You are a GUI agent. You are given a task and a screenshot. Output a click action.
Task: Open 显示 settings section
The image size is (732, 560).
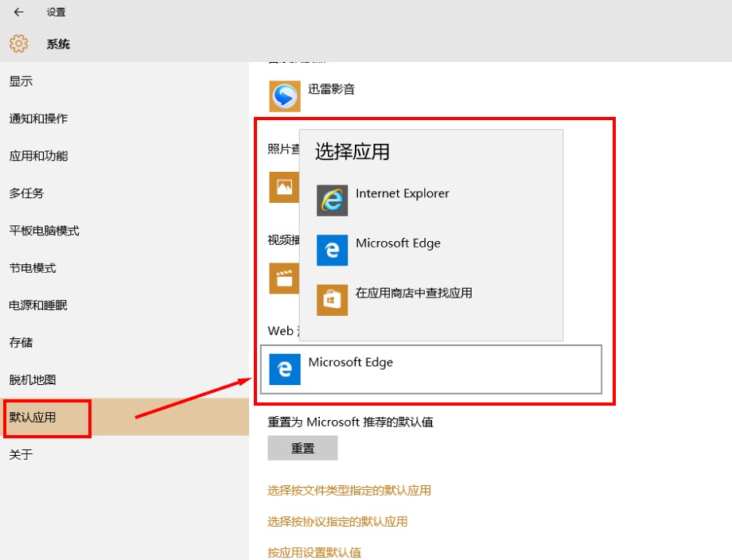pyautogui.click(x=124, y=81)
